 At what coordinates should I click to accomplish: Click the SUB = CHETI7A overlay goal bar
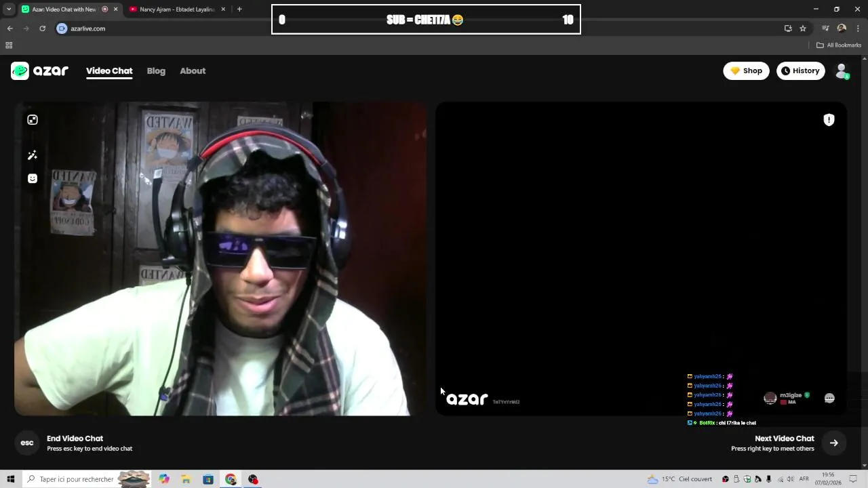tap(426, 20)
